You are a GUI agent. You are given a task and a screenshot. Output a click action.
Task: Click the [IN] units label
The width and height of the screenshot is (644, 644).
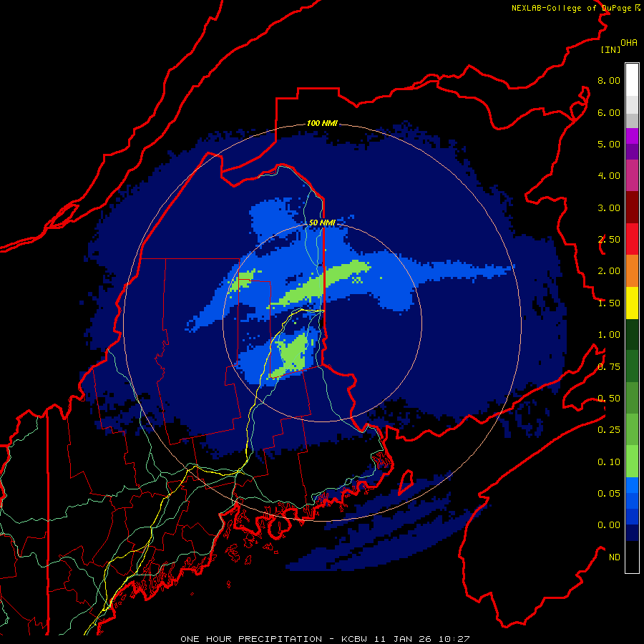pyautogui.click(x=610, y=49)
